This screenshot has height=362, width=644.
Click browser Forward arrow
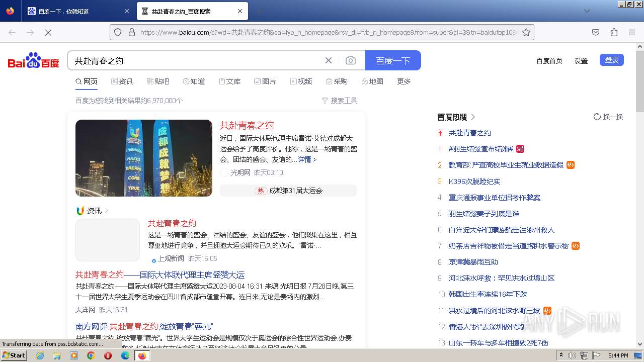pyautogui.click(x=30, y=32)
